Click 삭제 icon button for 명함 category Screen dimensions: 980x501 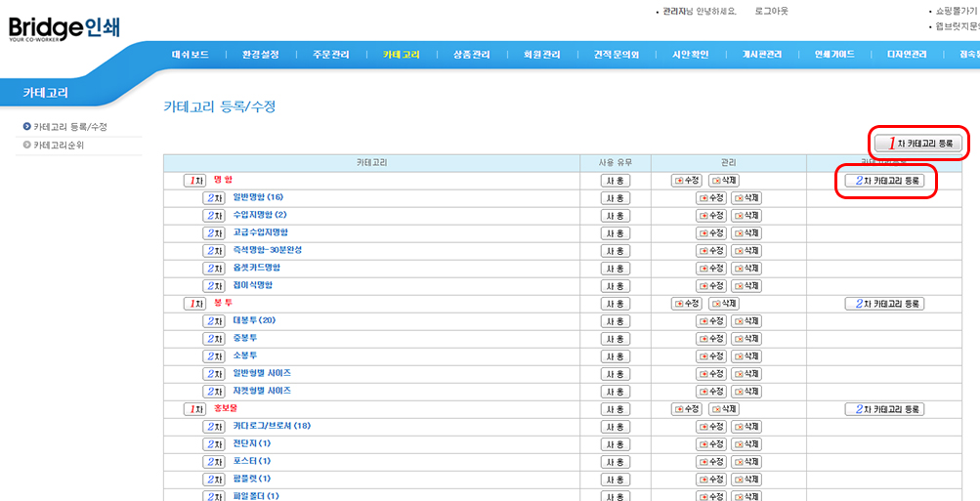pos(724,181)
